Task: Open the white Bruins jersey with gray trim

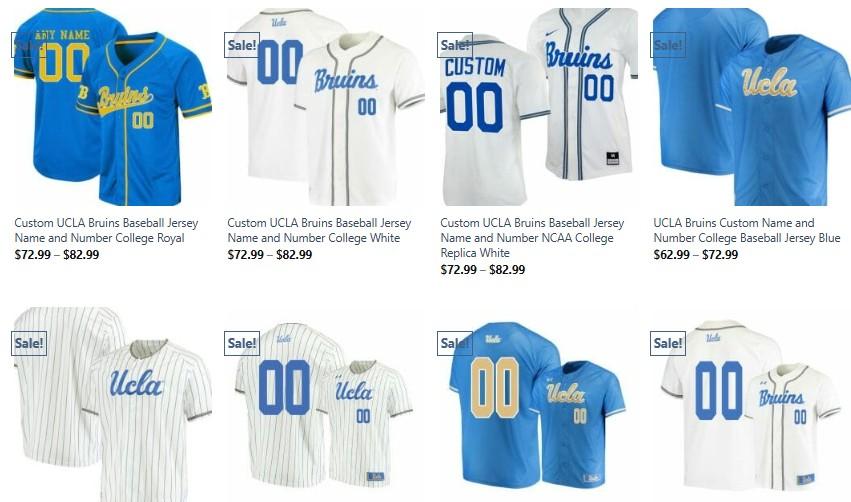Action: [x=752, y=404]
